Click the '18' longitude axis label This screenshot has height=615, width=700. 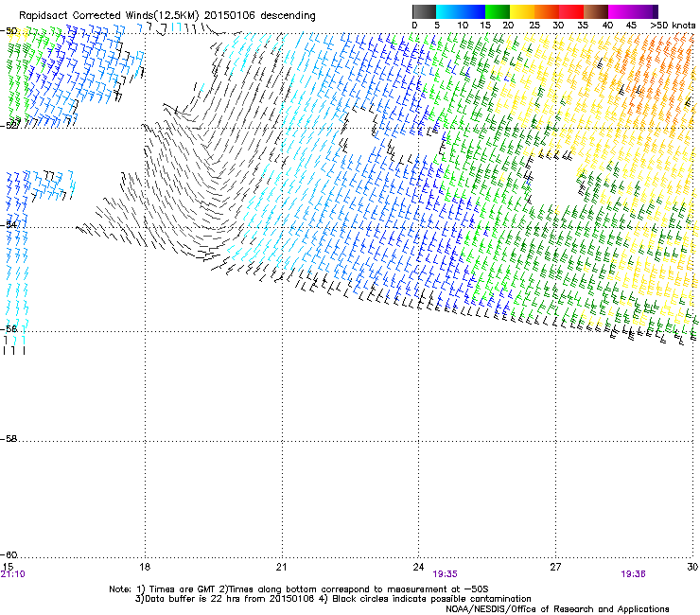tap(144, 567)
